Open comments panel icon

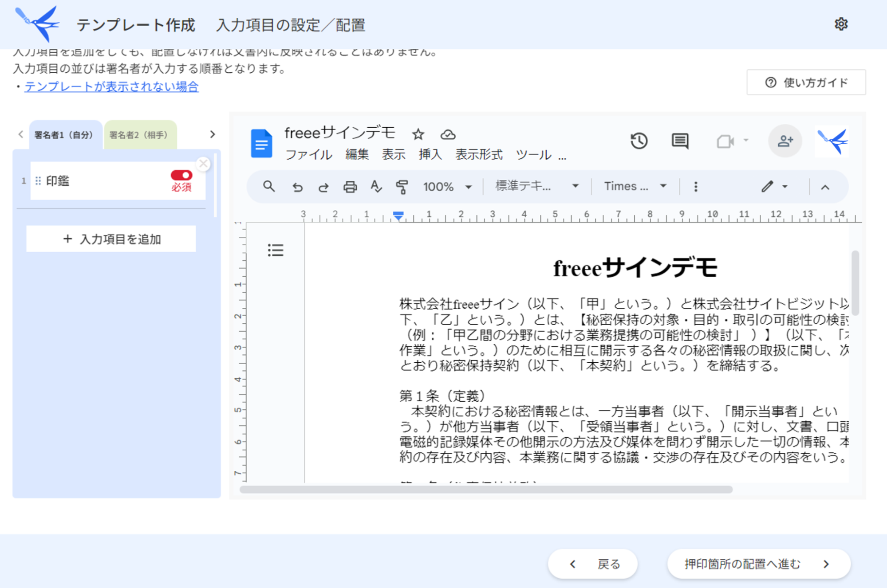680,141
